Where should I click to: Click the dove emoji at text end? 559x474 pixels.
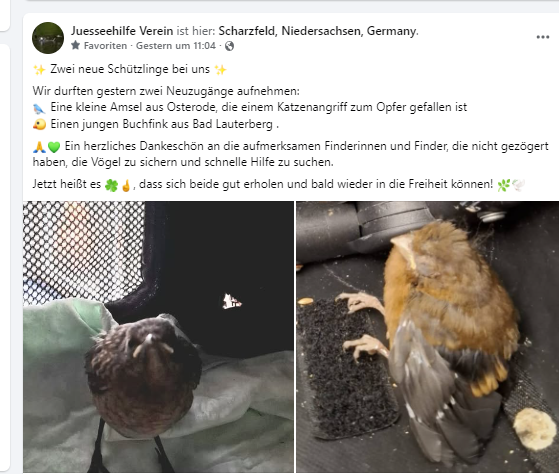[x=518, y=185]
